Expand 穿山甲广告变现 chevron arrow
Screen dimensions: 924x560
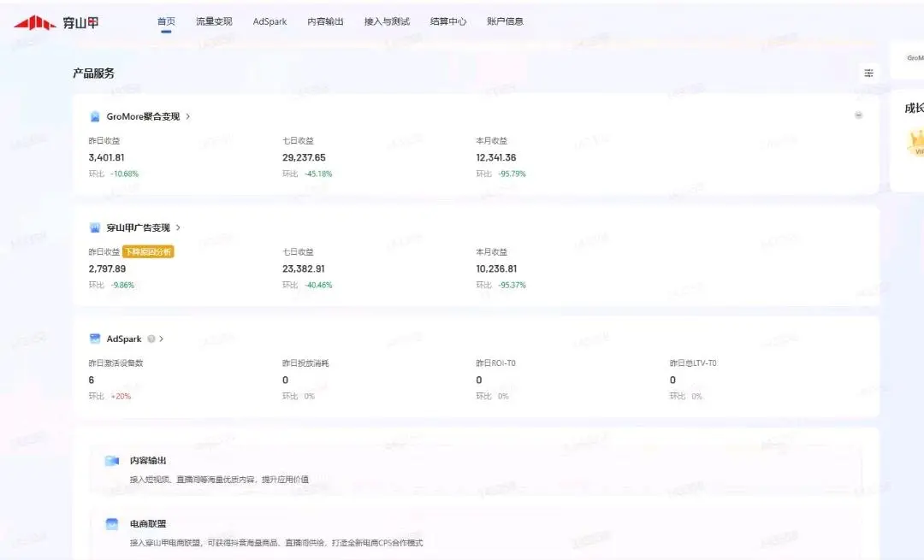pyautogui.click(x=178, y=227)
